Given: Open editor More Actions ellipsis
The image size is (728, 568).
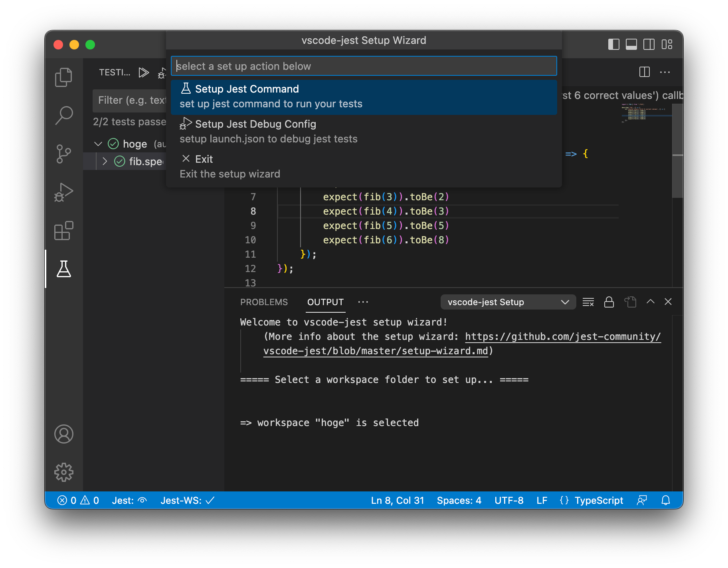Looking at the screenshot, I should pyautogui.click(x=665, y=72).
